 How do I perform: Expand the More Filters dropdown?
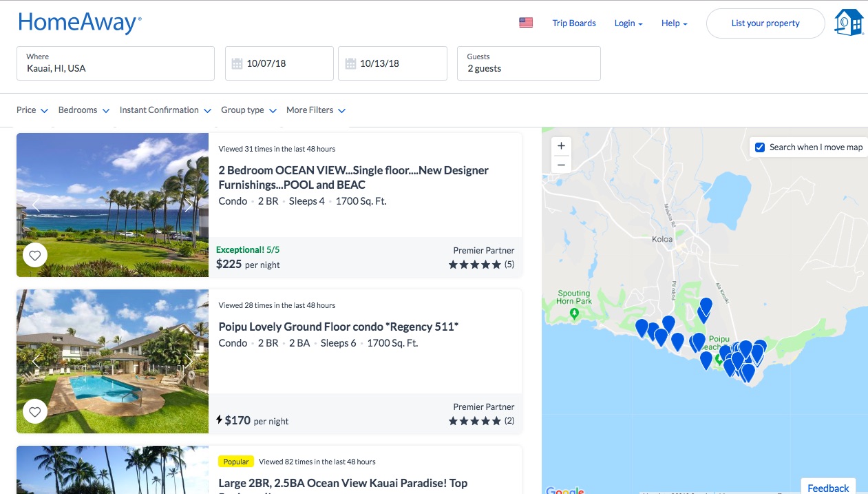tap(316, 110)
